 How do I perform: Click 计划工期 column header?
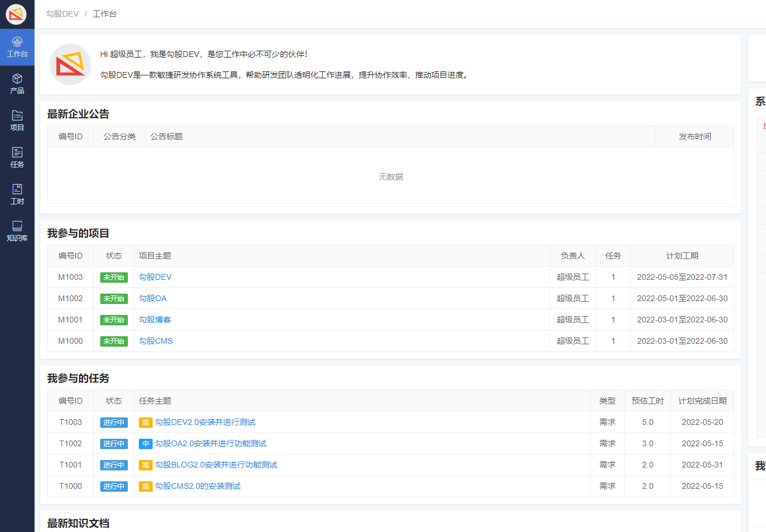click(x=682, y=256)
